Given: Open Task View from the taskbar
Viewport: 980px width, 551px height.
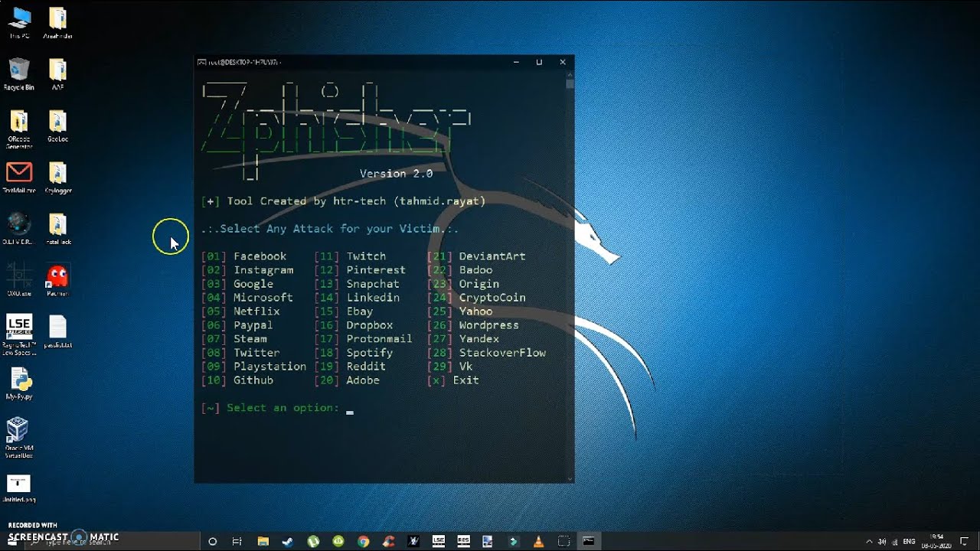Looking at the screenshot, I should [237, 541].
